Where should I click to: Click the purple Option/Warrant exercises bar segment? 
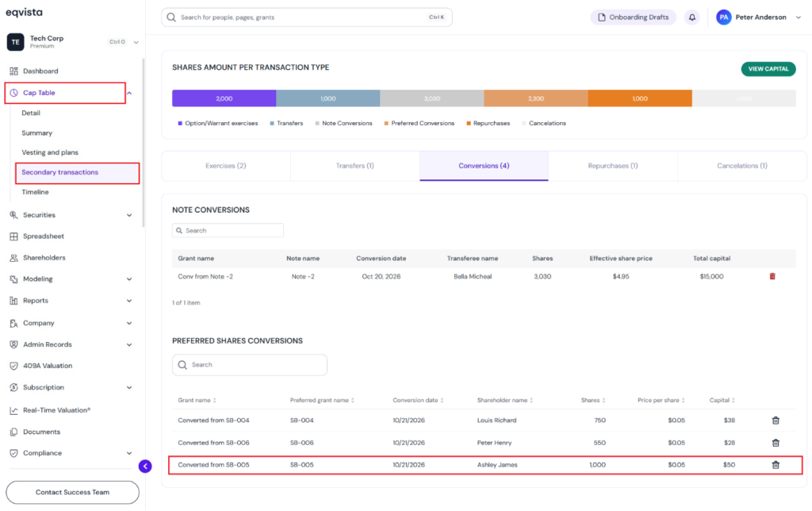click(x=224, y=98)
